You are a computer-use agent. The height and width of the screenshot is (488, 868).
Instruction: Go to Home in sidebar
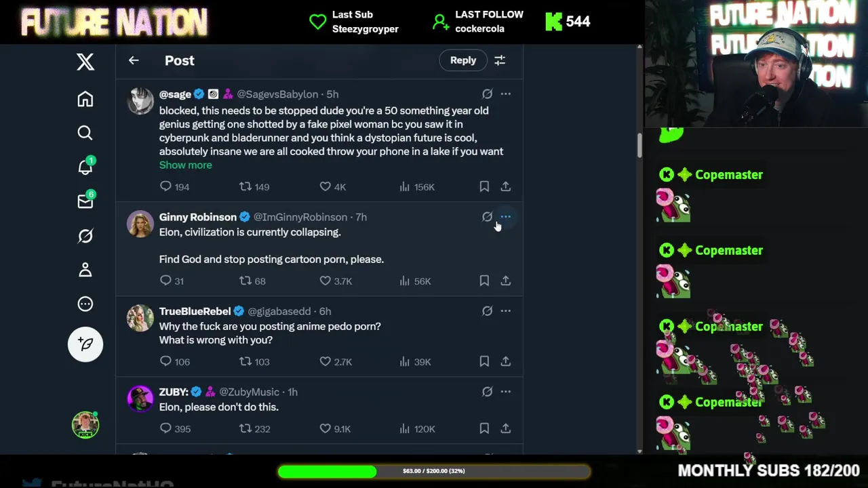pos(85,99)
